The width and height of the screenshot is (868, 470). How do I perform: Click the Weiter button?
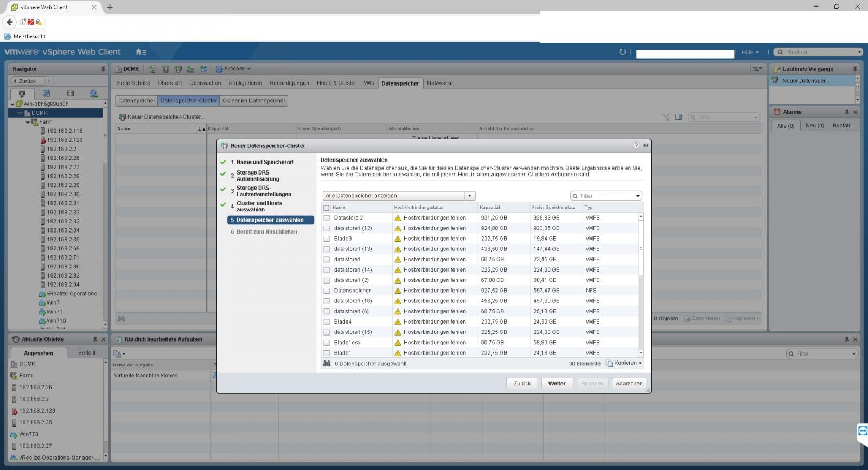pos(557,383)
